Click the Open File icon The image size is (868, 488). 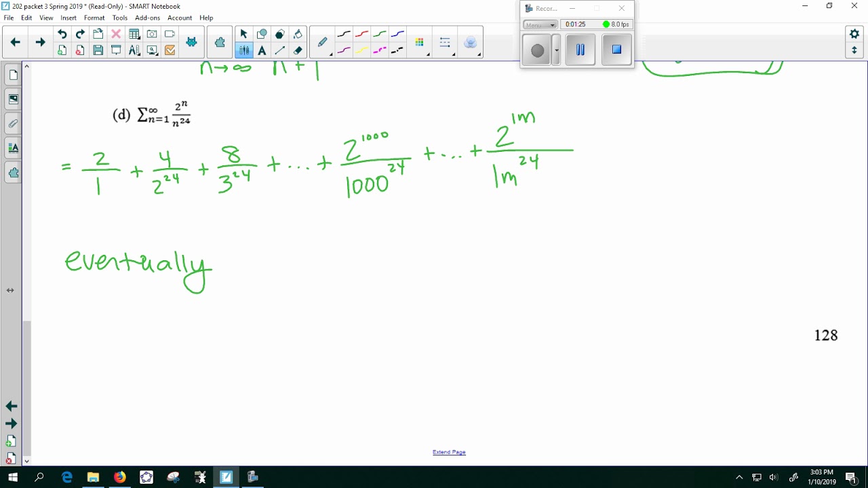point(98,34)
